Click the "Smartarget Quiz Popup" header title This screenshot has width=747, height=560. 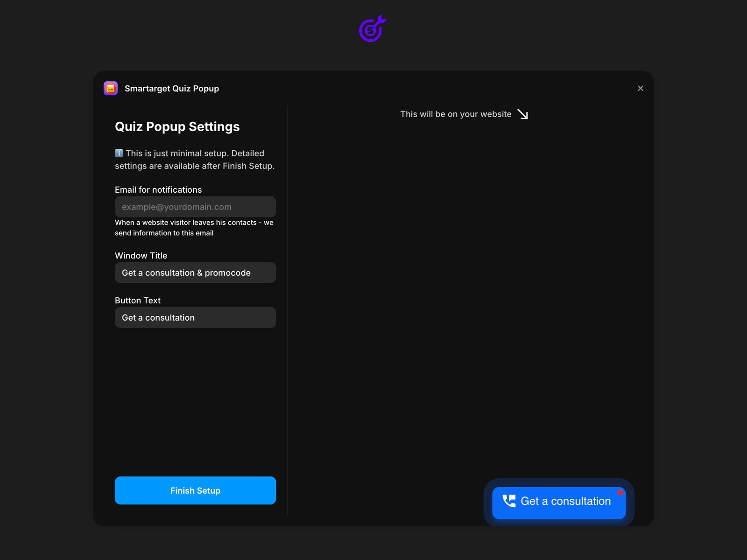(171, 89)
